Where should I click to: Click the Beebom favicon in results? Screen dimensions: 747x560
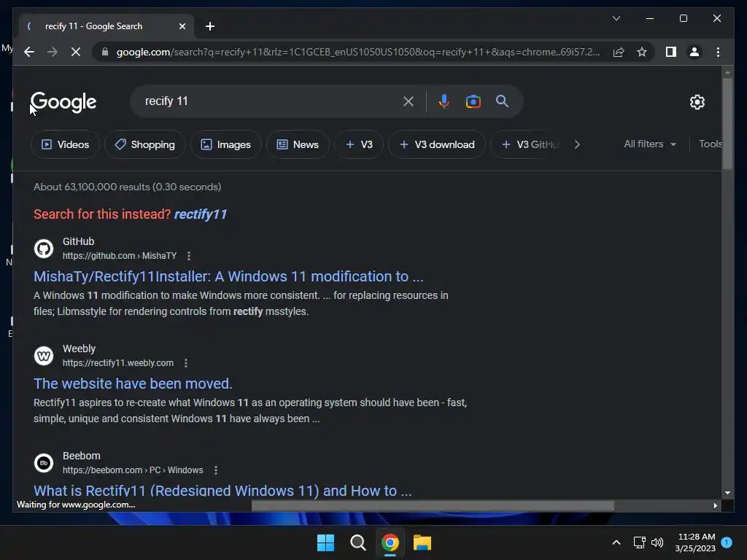tap(43, 463)
